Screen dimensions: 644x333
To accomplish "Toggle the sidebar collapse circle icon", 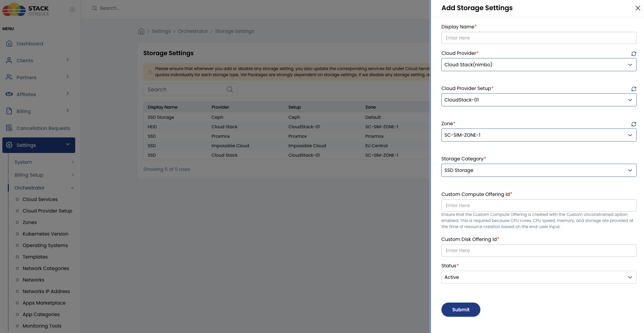I will click(72, 9).
